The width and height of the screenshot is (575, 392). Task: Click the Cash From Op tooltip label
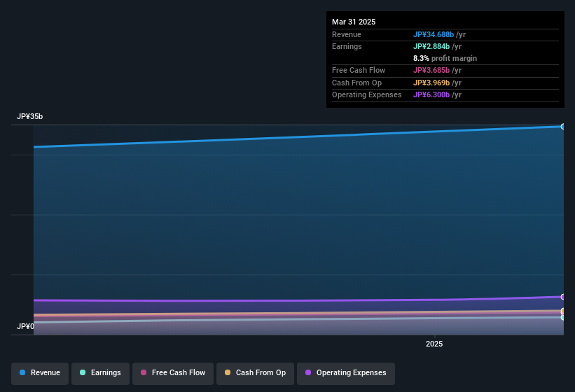click(x=356, y=83)
